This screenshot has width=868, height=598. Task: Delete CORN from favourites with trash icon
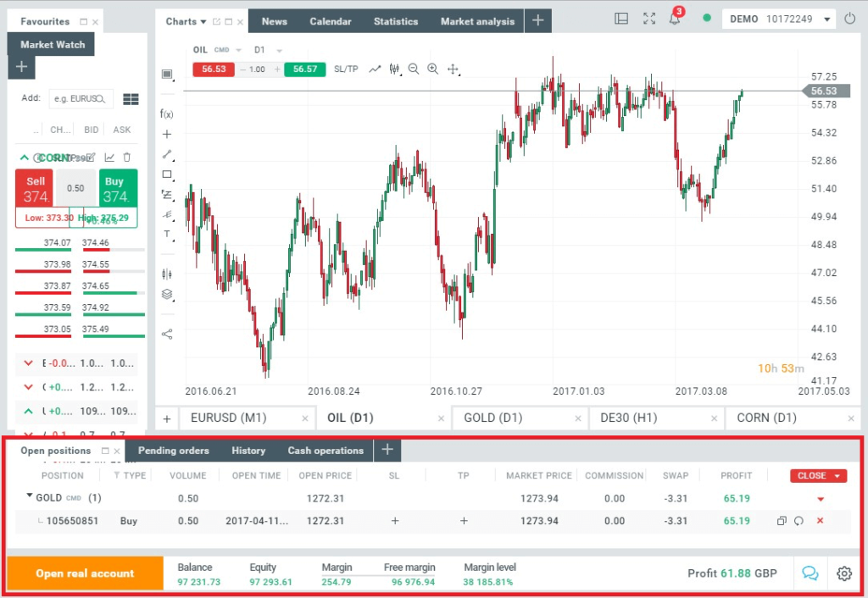[x=126, y=157]
